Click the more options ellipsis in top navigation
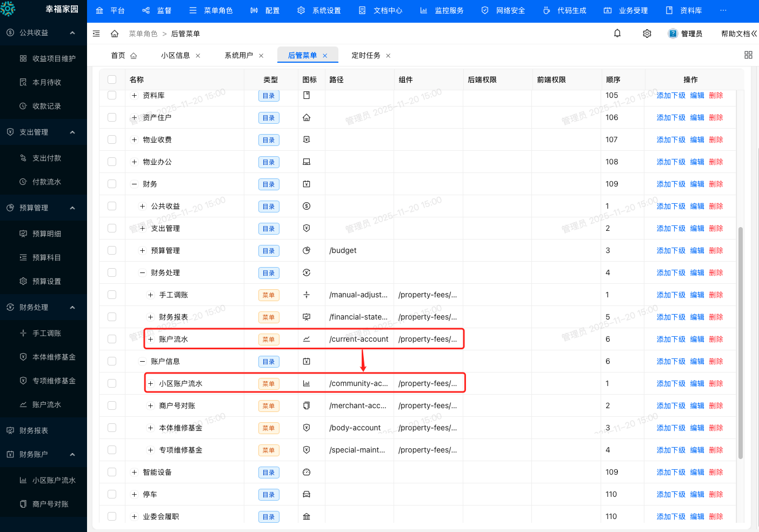This screenshot has width=759, height=532. click(723, 10)
